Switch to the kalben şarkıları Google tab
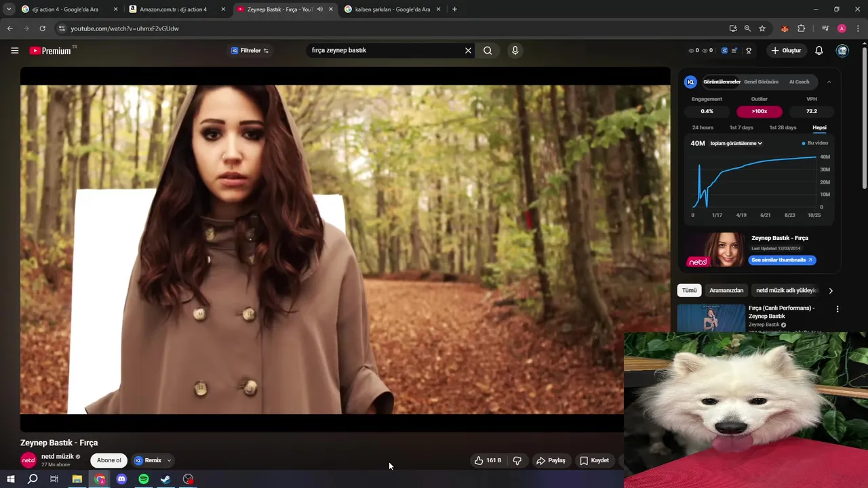 coord(392,9)
